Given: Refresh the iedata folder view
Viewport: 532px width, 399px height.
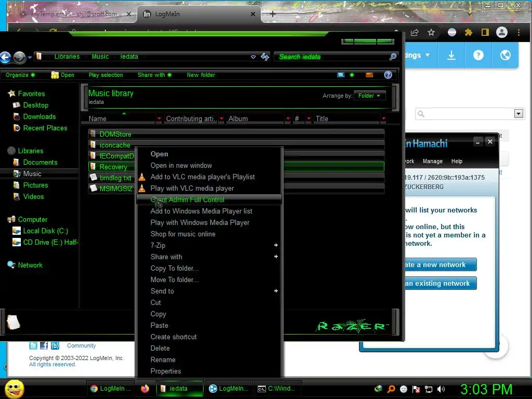Looking at the screenshot, I should [265, 57].
